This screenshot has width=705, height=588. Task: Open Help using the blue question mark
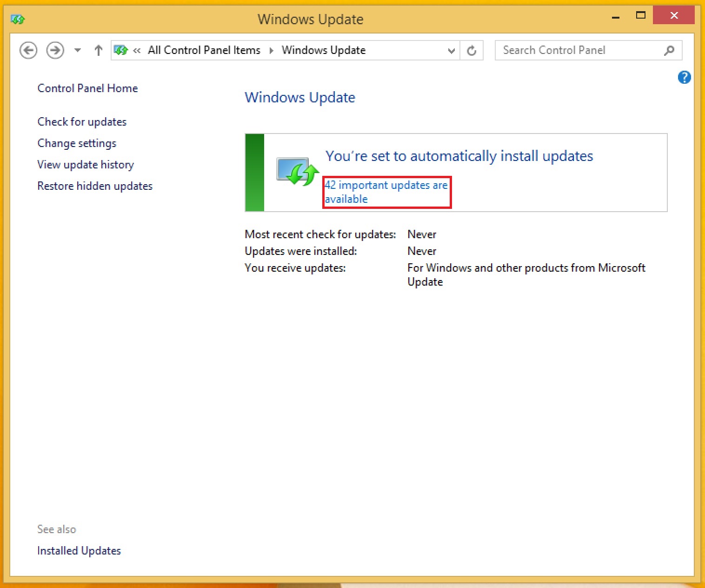[x=684, y=77]
